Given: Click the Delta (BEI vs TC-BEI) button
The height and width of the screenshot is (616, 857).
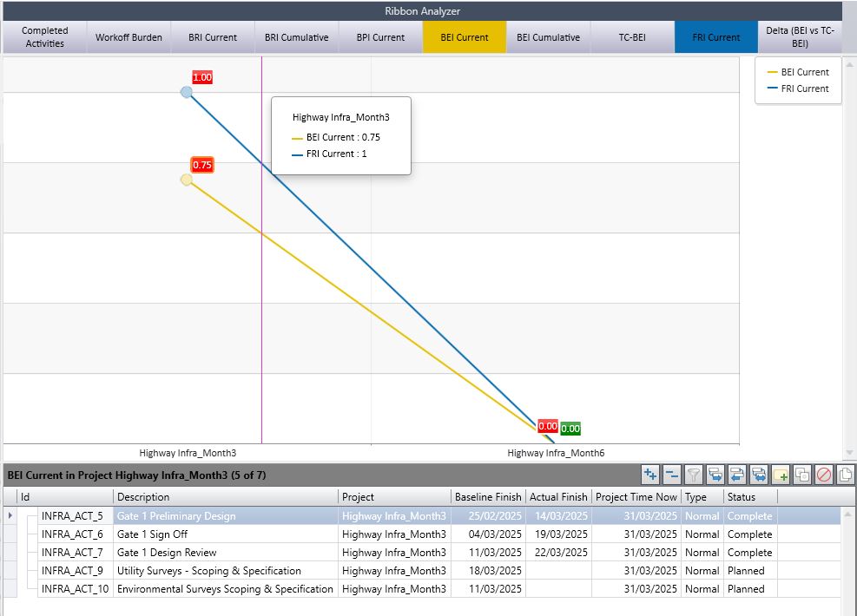Looking at the screenshot, I should pyautogui.click(x=801, y=37).
